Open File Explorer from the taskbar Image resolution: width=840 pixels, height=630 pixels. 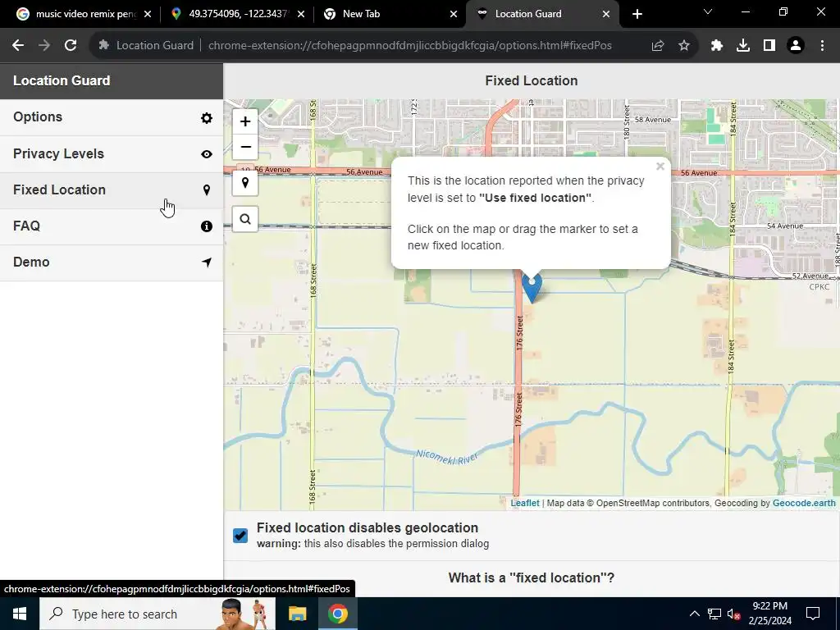coord(297,614)
